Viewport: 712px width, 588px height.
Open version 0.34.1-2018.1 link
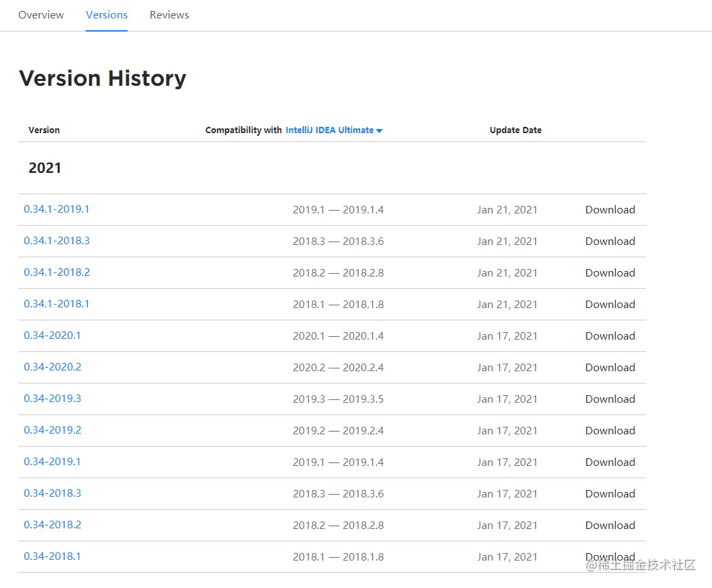click(56, 304)
